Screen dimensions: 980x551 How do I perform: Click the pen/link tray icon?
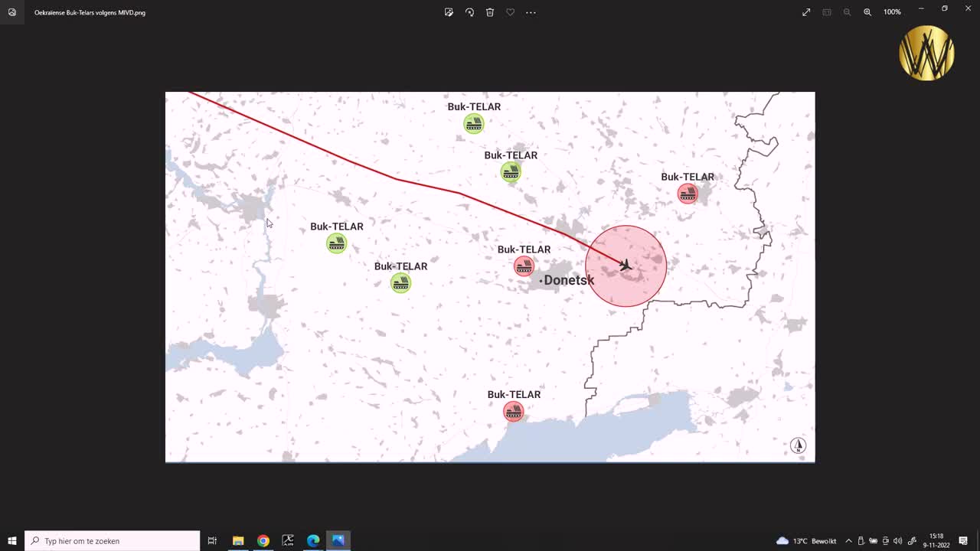click(x=912, y=541)
